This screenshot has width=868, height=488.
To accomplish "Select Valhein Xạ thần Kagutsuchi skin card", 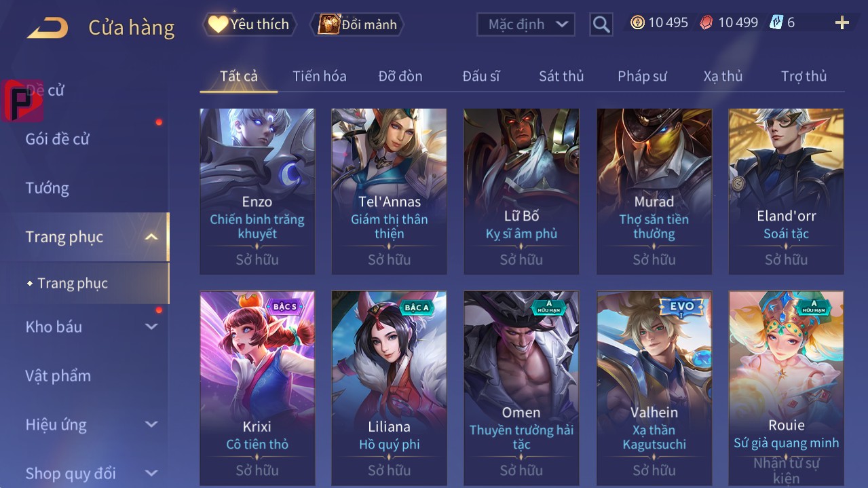I will [654, 388].
